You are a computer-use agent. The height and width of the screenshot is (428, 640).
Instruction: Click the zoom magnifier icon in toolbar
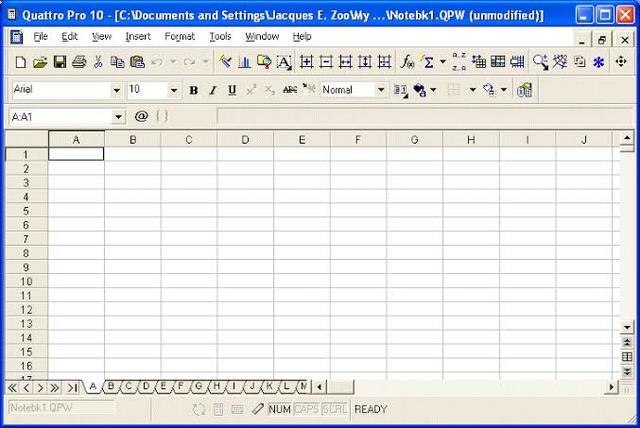[540, 62]
